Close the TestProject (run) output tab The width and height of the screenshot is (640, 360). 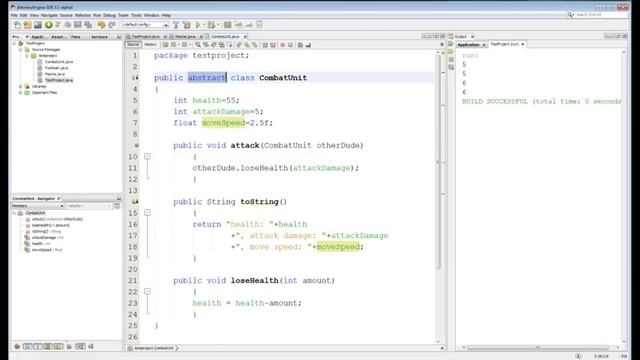(522, 44)
